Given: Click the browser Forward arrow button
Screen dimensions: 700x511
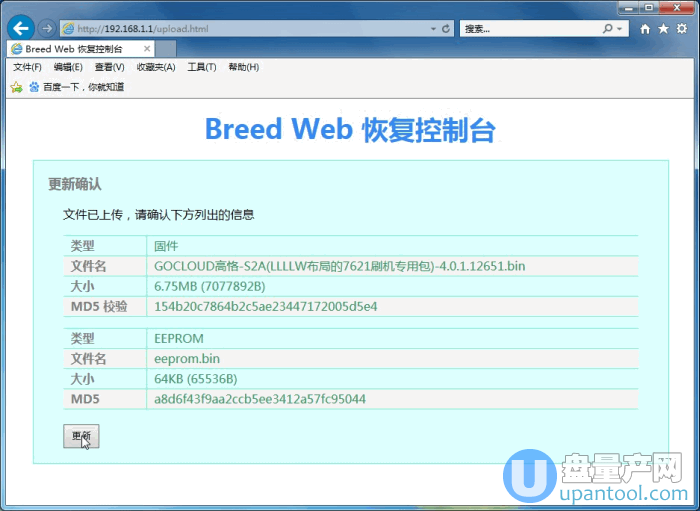Looking at the screenshot, I should coord(46,28).
